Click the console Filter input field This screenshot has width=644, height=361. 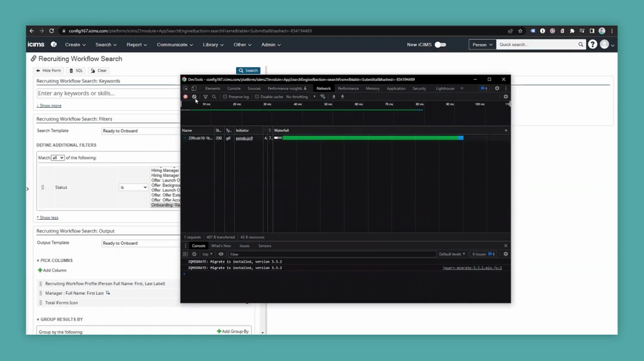(332, 254)
